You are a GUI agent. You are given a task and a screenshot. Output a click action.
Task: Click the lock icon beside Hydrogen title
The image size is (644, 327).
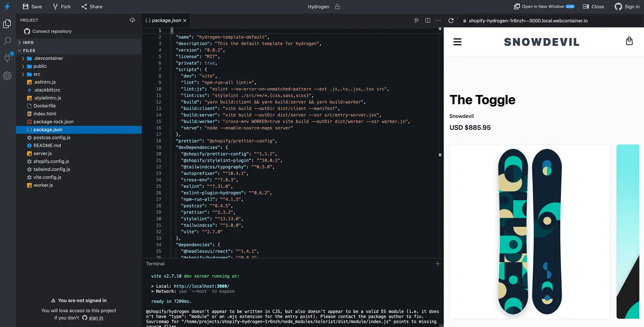click(x=337, y=6)
